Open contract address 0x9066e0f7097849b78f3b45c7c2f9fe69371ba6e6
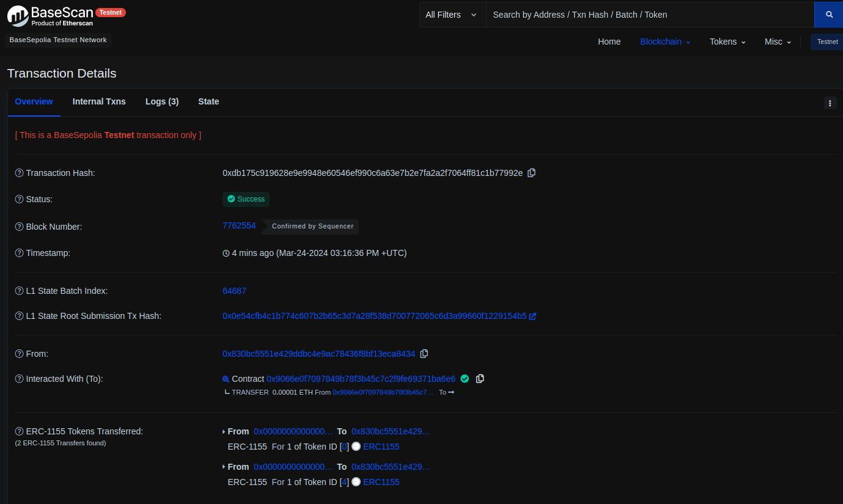 click(361, 379)
